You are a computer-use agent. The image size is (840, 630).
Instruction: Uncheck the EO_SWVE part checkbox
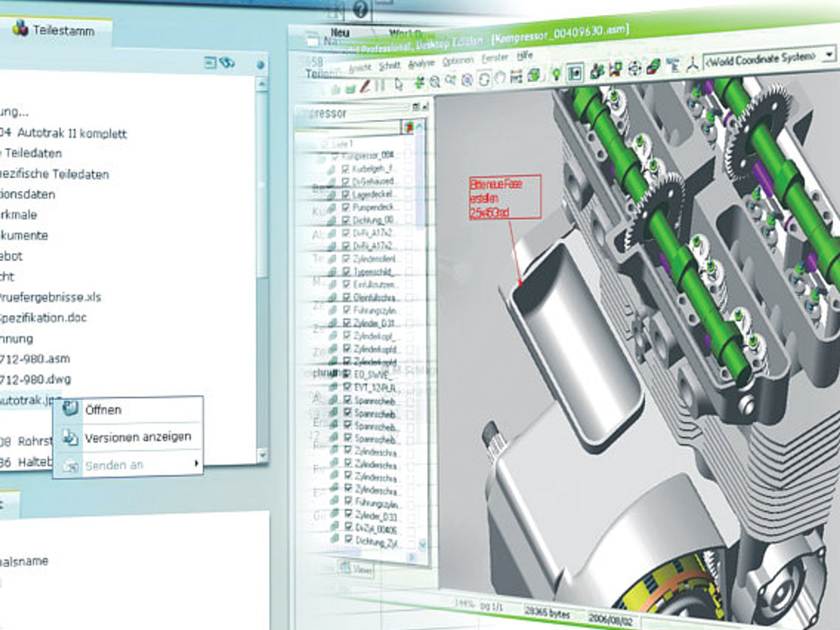pyautogui.click(x=347, y=374)
